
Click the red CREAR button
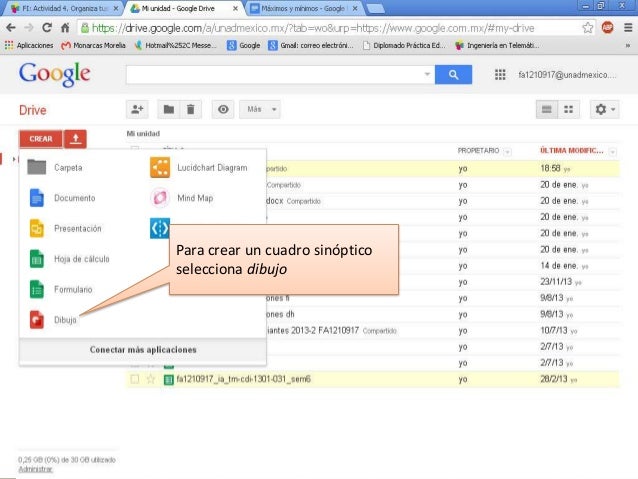(x=41, y=139)
